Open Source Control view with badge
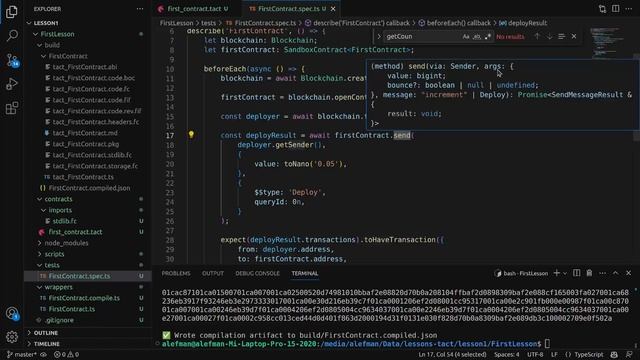 12,60
